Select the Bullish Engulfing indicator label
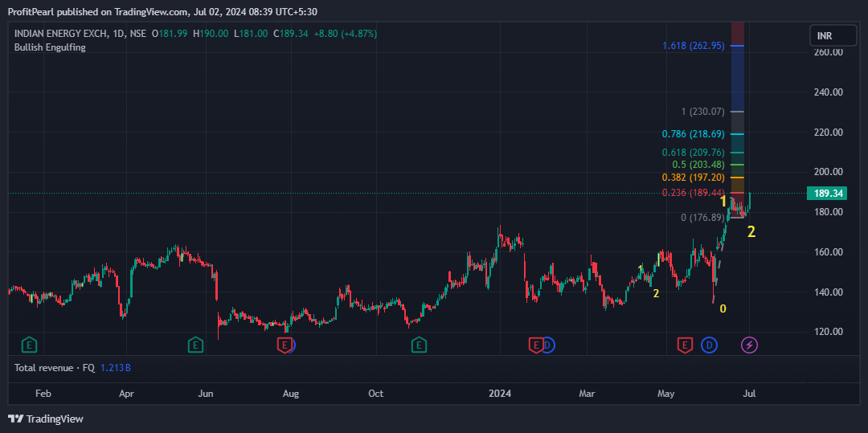 [50, 47]
